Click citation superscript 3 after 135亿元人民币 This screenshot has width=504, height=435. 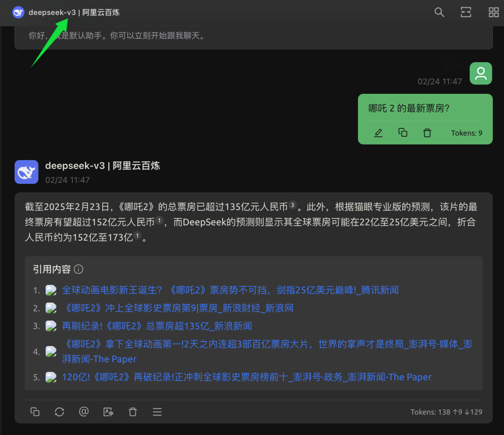point(293,205)
